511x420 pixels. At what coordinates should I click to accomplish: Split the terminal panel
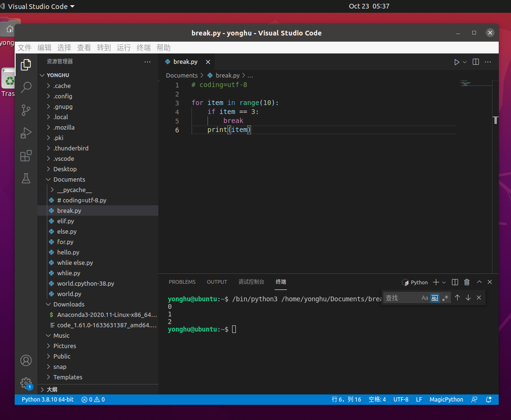click(455, 282)
